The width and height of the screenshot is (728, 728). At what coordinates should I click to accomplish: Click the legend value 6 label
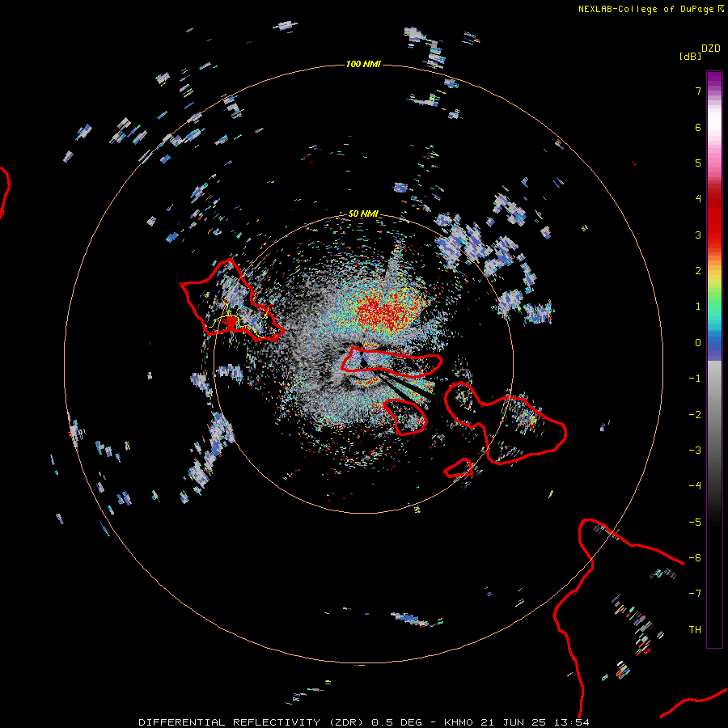pyautogui.click(x=698, y=127)
